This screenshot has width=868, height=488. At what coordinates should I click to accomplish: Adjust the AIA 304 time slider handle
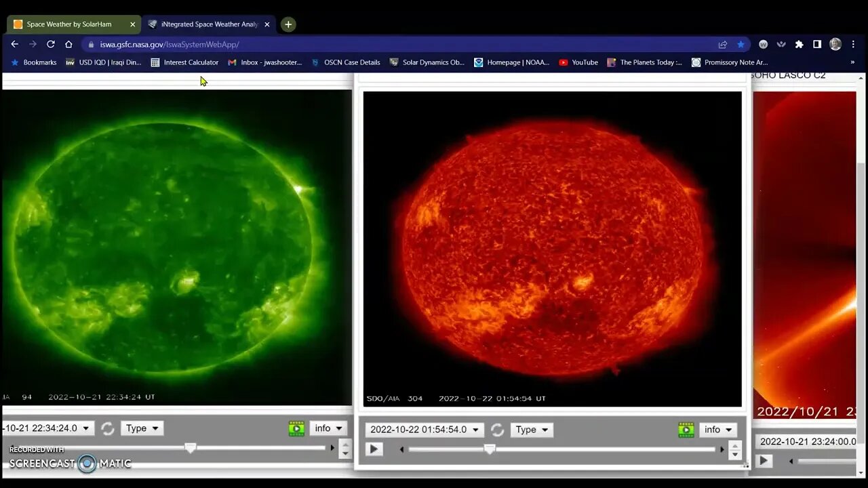tap(490, 449)
